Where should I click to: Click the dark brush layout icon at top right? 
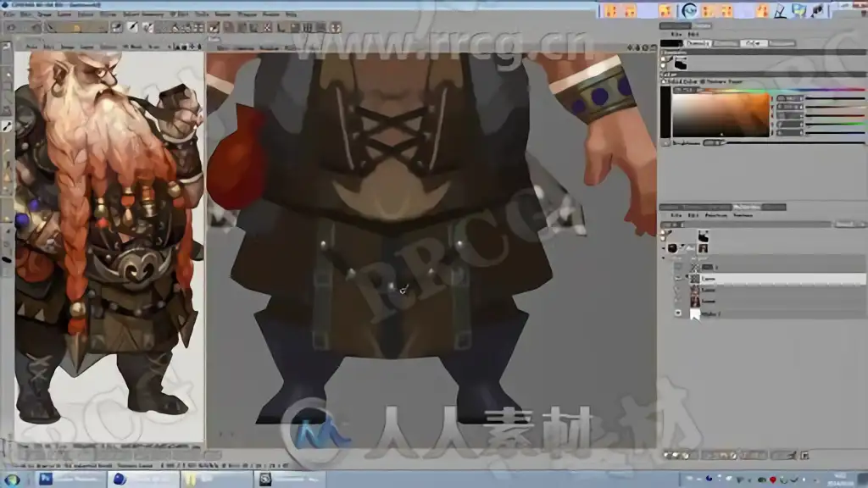pos(818,10)
